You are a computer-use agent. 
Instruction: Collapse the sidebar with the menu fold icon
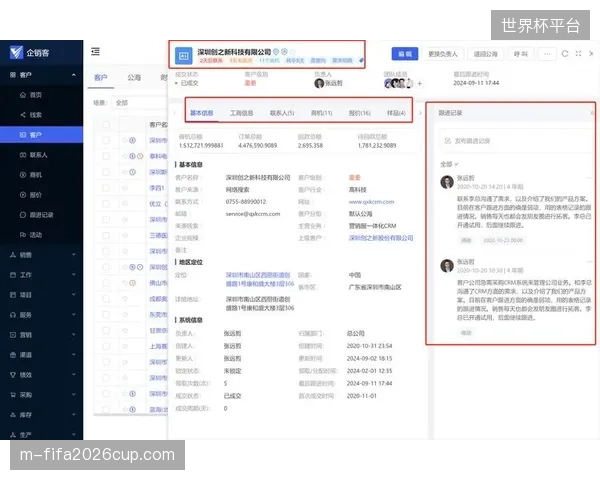point(95,51)
